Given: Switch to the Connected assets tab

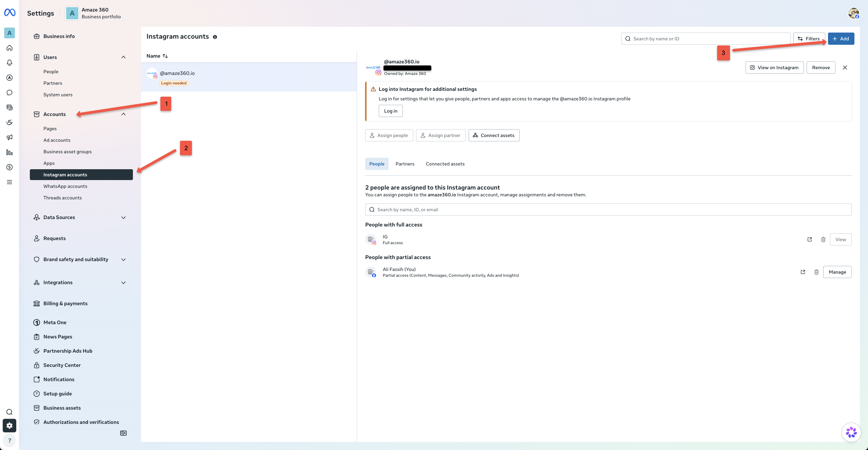Looking at the screenshot, I should pyautogui.click(x=445, y=164).
